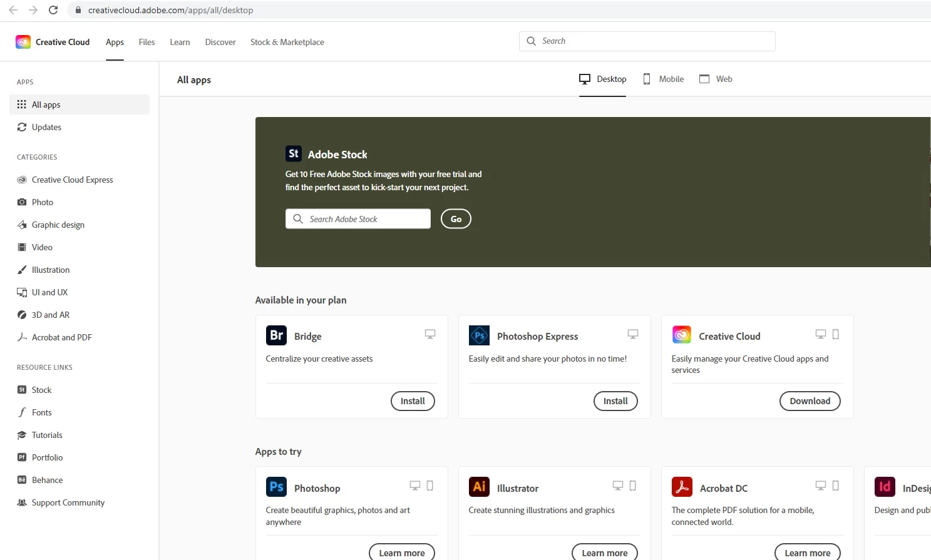931x560 pixels.
Task: Click the UI and UX category icon
Action: point(22,292)
